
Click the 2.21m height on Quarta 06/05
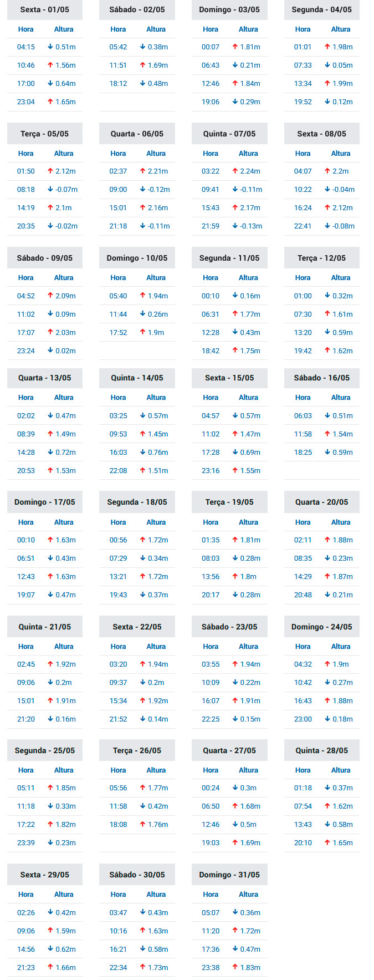coord(157,171)
